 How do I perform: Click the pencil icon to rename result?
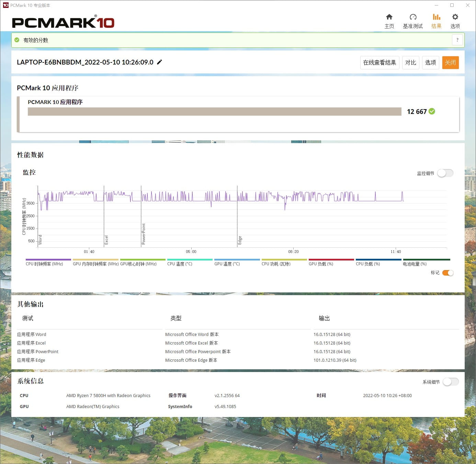click(x=159, y=62)
